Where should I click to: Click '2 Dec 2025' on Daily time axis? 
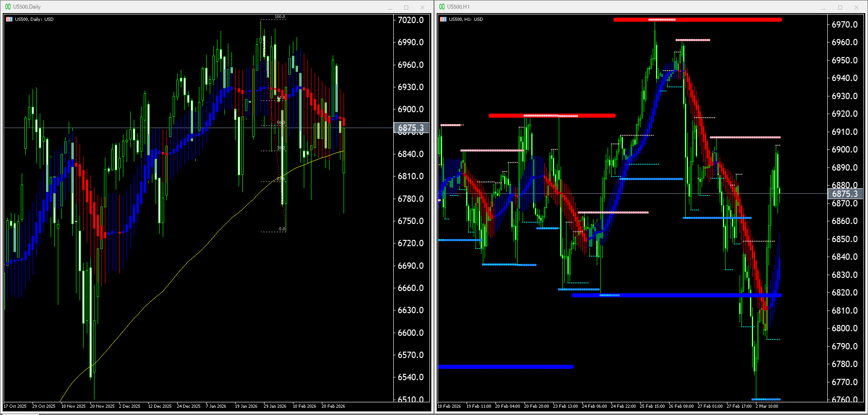click(130, 406)
